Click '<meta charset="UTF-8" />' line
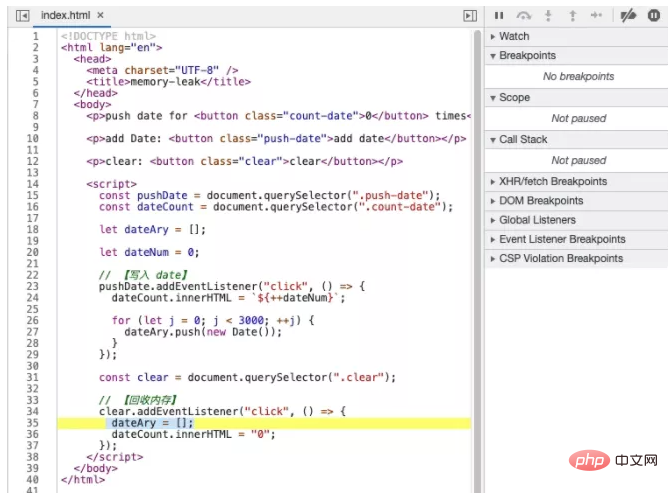668x493 pixels. pyautogui.click(x=162, y=70)
